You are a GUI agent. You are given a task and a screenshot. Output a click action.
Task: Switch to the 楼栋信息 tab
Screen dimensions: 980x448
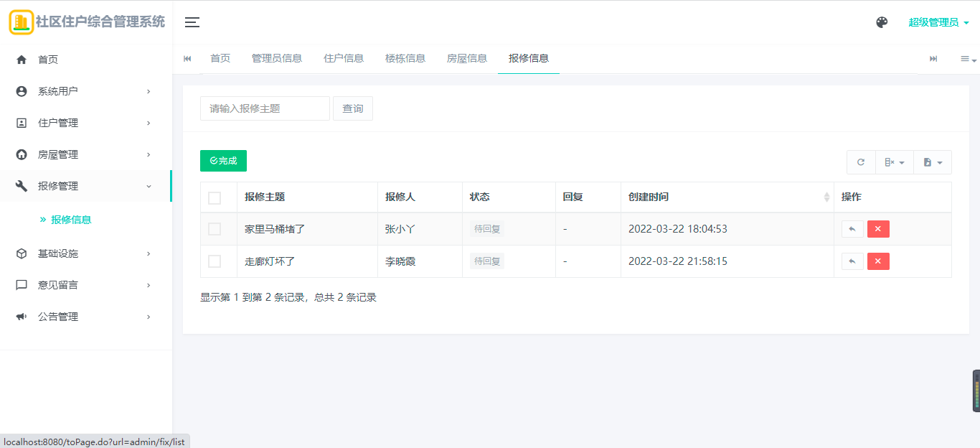(405, 58)
